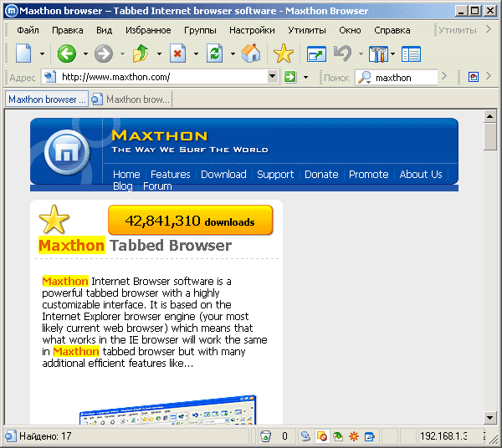Open the Forum link on the webpage
The height and width of the screenshot is (448, 502).
click(157, 186)
